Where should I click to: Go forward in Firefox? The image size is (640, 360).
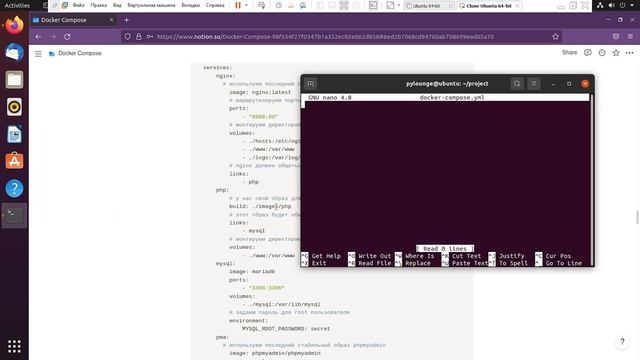point(53,36)
